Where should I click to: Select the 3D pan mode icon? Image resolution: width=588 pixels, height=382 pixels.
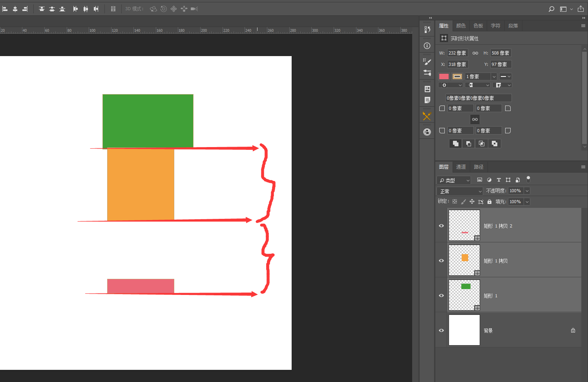[173, 9]
